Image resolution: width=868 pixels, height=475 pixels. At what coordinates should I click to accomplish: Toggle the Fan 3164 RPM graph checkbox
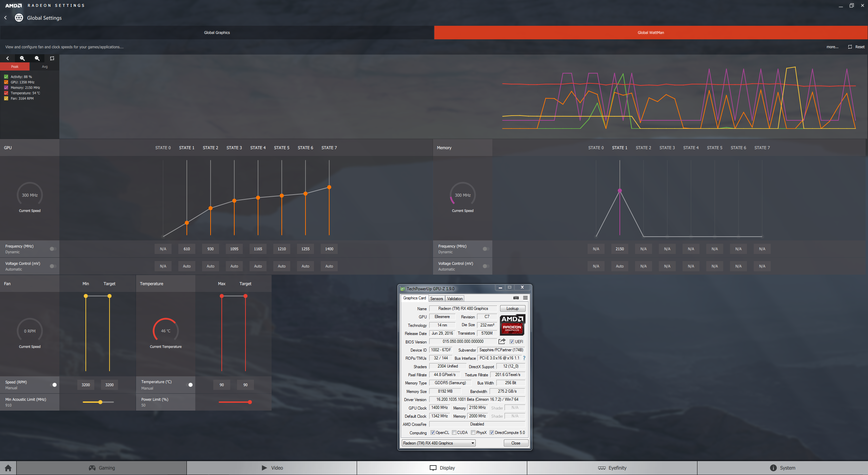(x=6, y=98)
